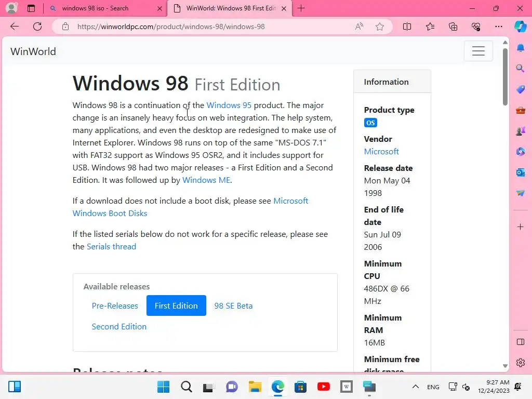
Task: Close the windows 98 iso Search tab
Action: coord(159,8)
